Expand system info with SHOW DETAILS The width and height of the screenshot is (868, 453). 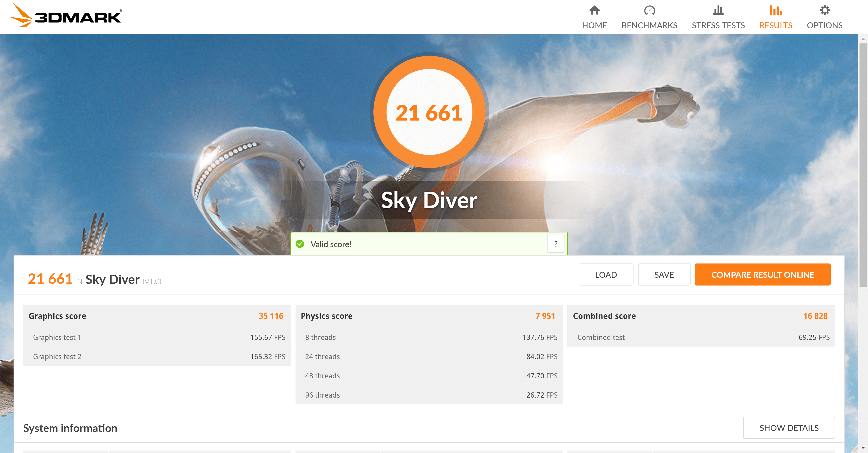click(x=788, y=428)
